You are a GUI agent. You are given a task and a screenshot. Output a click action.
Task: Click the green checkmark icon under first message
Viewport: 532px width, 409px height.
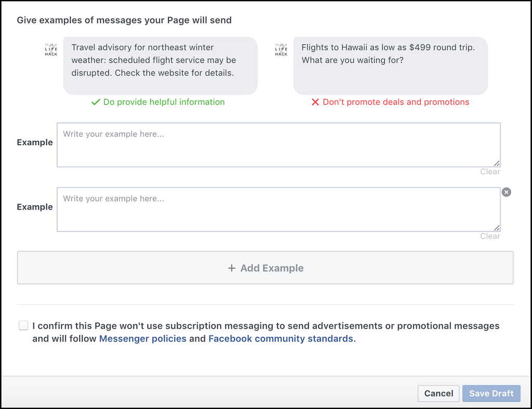tap(96, 102)
